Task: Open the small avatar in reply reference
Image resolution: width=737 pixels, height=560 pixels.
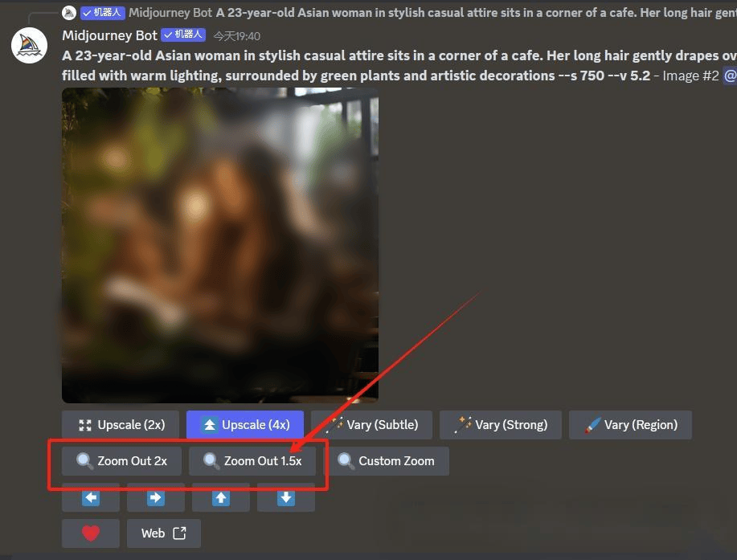Action: (x=69, y=13)
